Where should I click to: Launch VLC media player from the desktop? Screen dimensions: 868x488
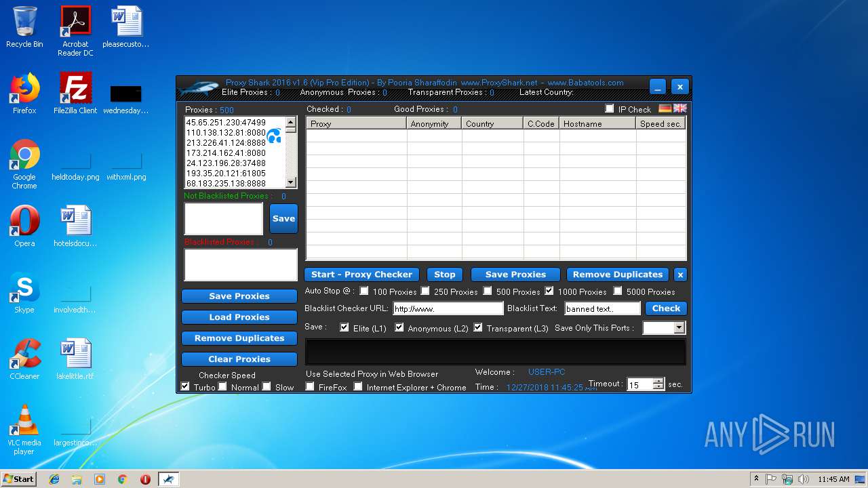[24, 430]
